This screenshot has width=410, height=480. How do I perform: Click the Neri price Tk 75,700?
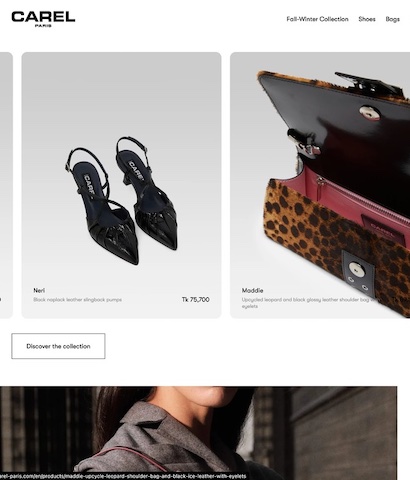click(x=196, y=300)
